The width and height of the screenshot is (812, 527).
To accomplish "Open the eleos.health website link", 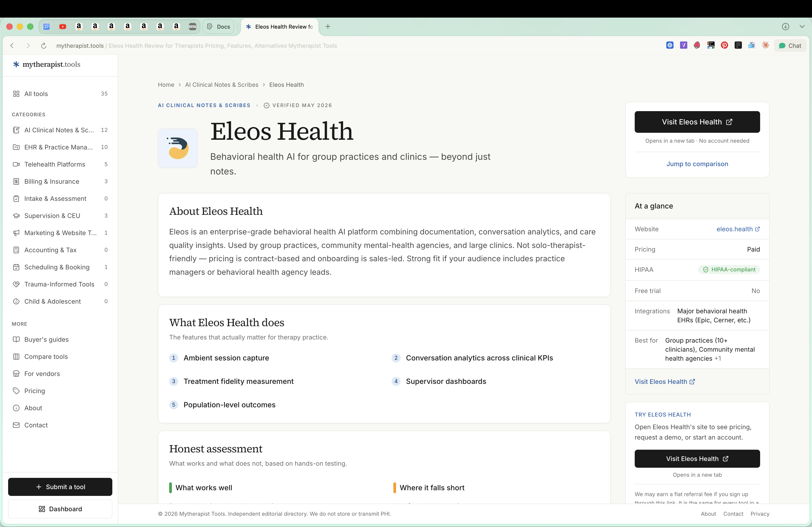I will [x=738, y=229].
